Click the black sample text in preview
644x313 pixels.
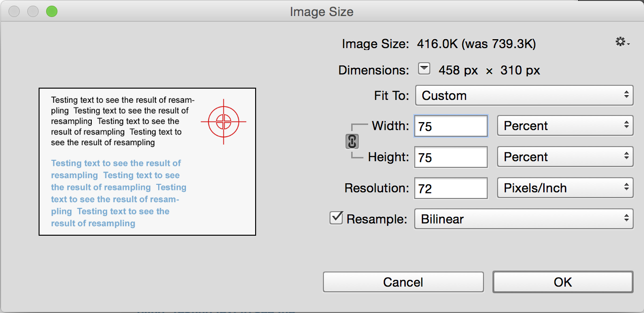pyautogui.click(x=122, y=121)
